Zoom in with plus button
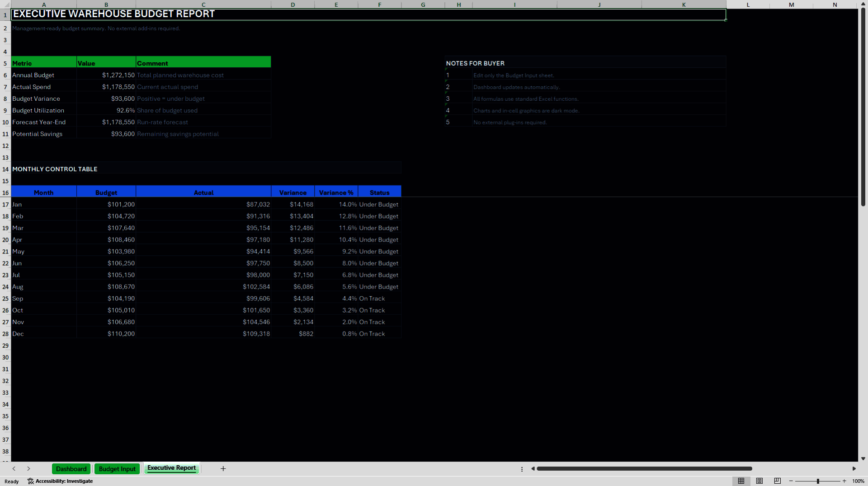 (x=844, y=481)
